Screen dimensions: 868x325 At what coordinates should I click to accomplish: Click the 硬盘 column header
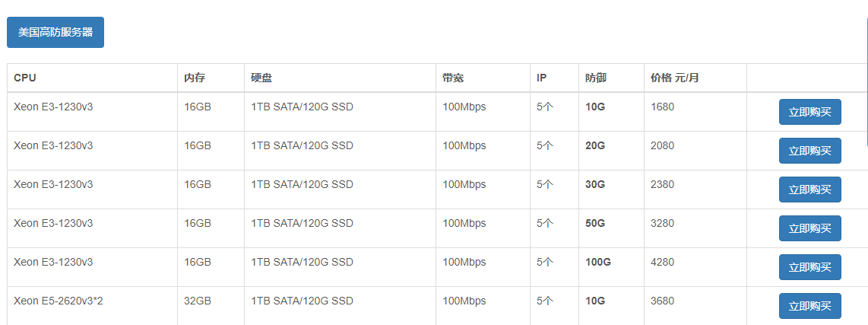tap(261, 78)
